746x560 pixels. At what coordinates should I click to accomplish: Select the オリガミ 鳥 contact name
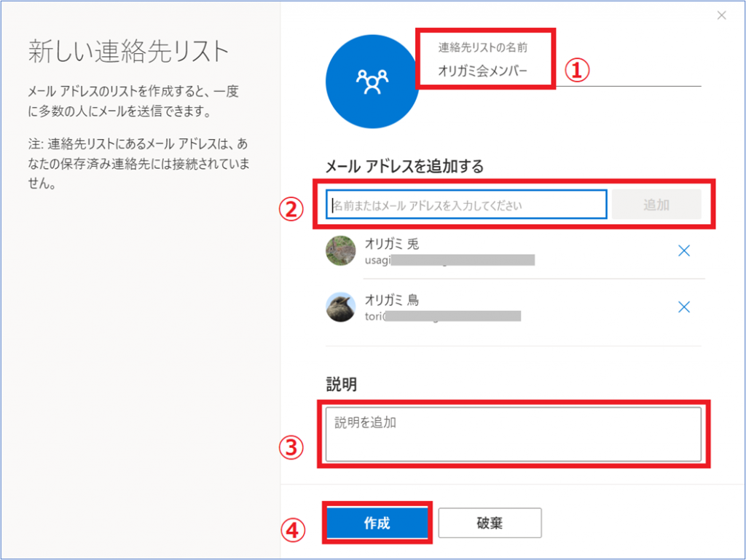click(391, 300)
